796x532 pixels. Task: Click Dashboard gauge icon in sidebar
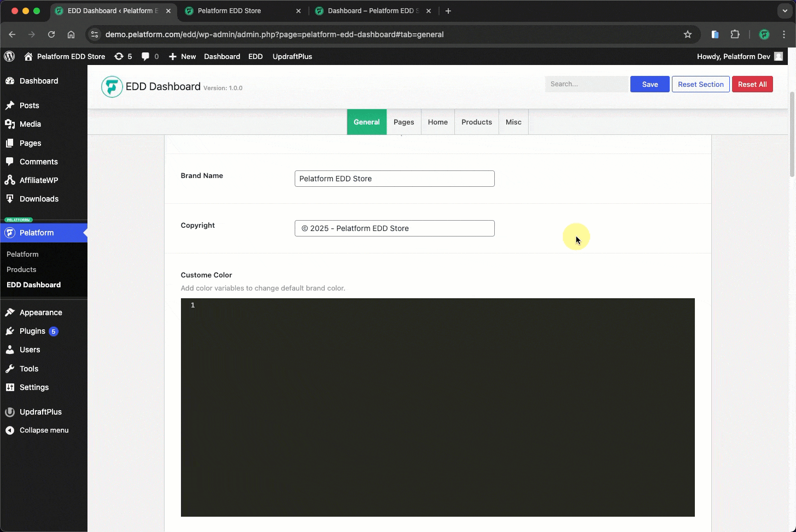point(10,81)
